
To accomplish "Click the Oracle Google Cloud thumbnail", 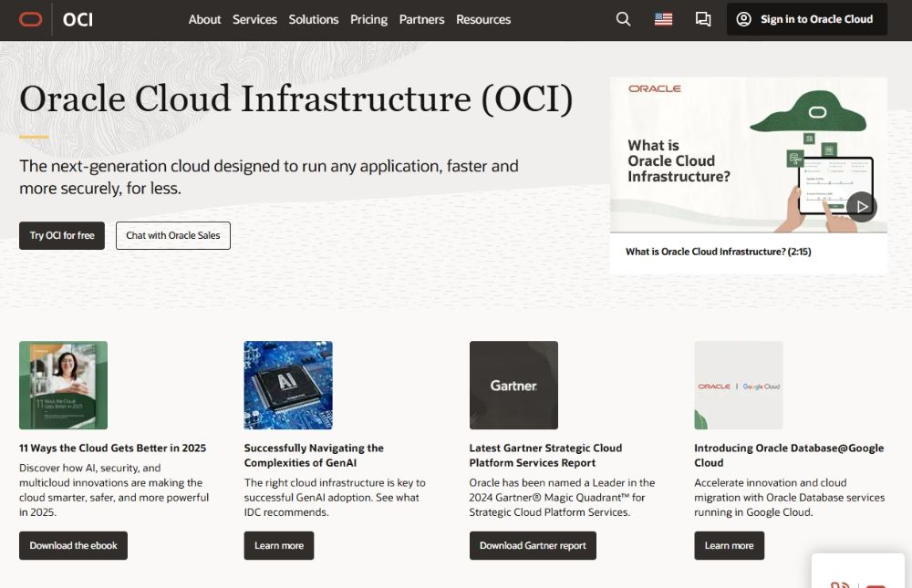I will [738, 385].
